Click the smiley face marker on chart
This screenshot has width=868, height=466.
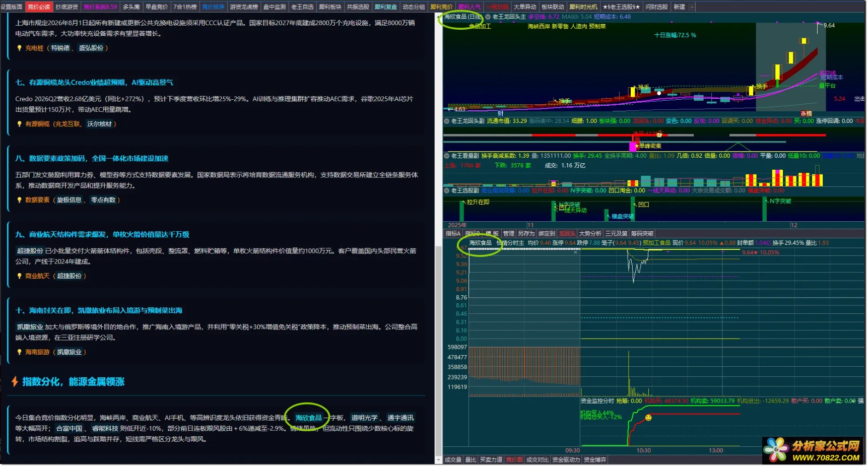(x=648, y=418)
